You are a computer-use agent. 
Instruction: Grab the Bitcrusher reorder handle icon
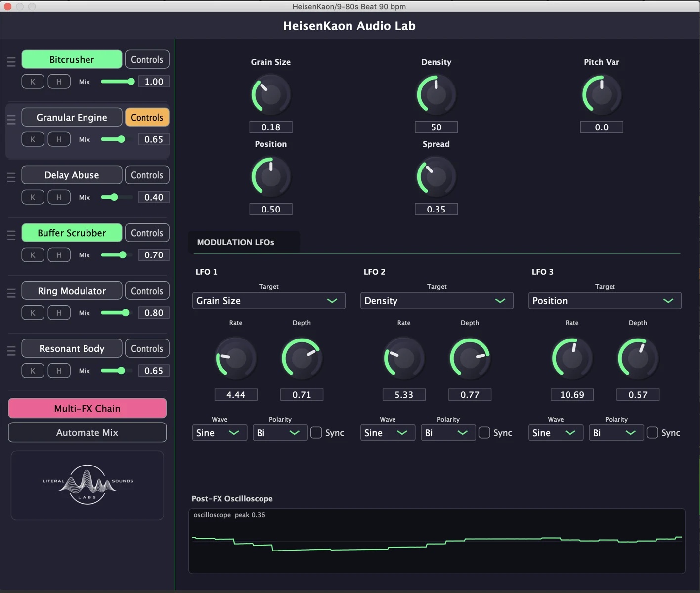pos(11,62)
